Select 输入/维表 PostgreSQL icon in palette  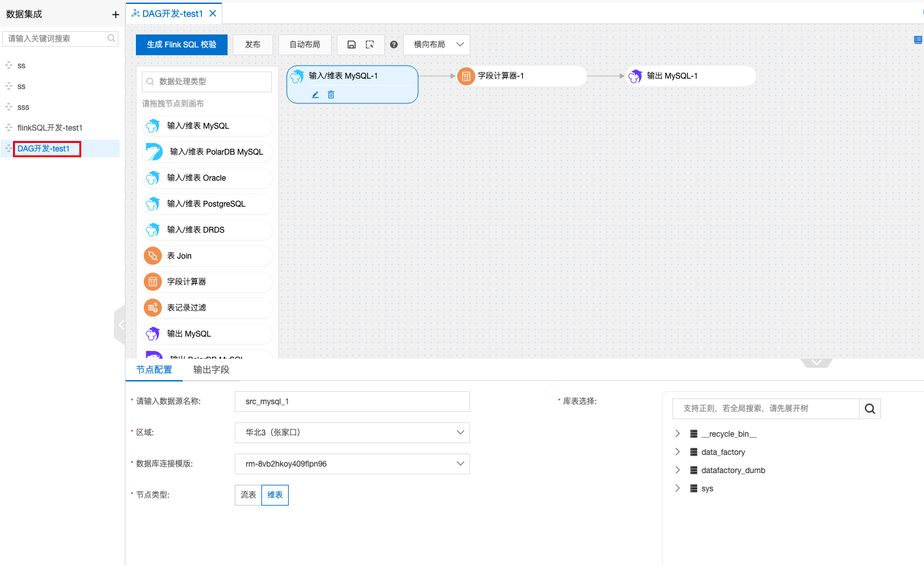[x=153, y=204]
